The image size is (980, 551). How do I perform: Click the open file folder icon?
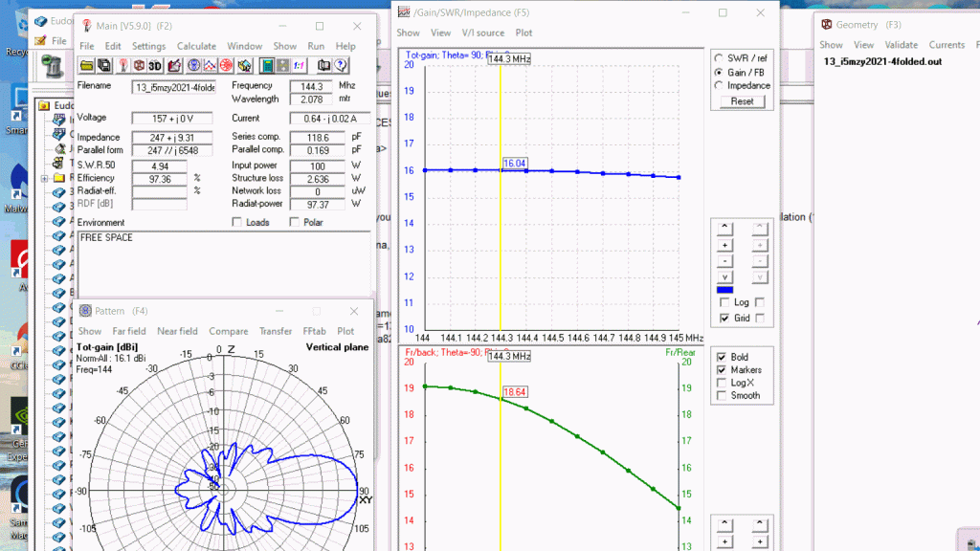click(86, 65)
